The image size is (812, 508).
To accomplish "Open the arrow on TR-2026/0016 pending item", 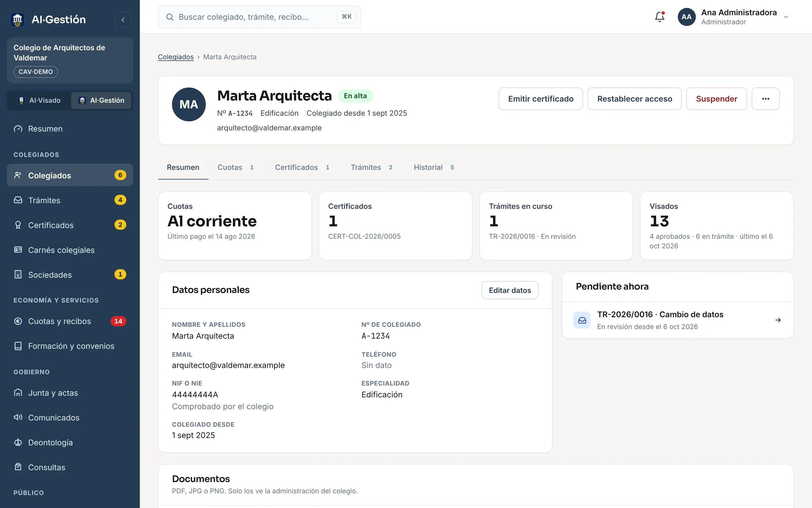I will (x=778, y=320).
